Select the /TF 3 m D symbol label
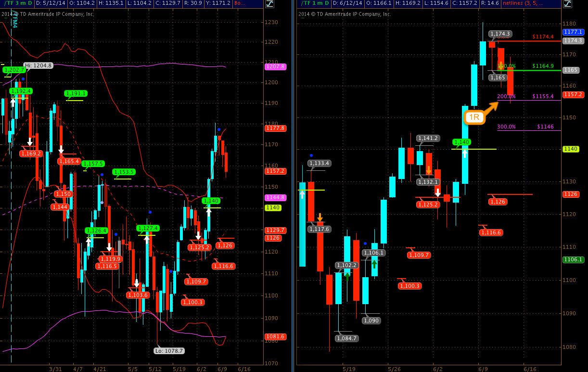Viewport: 588px width, 372px height. pos(17,3)
